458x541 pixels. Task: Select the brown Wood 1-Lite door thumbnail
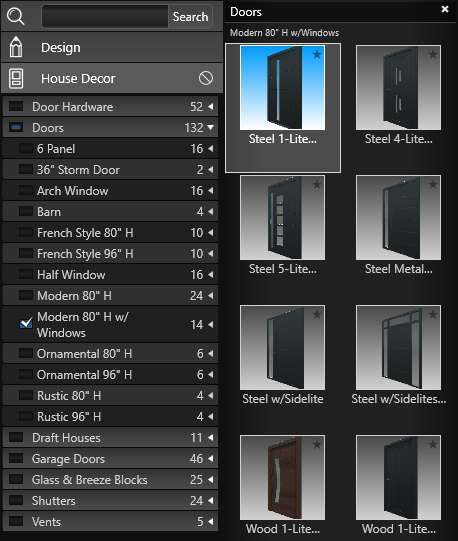[x=282, y=477]
